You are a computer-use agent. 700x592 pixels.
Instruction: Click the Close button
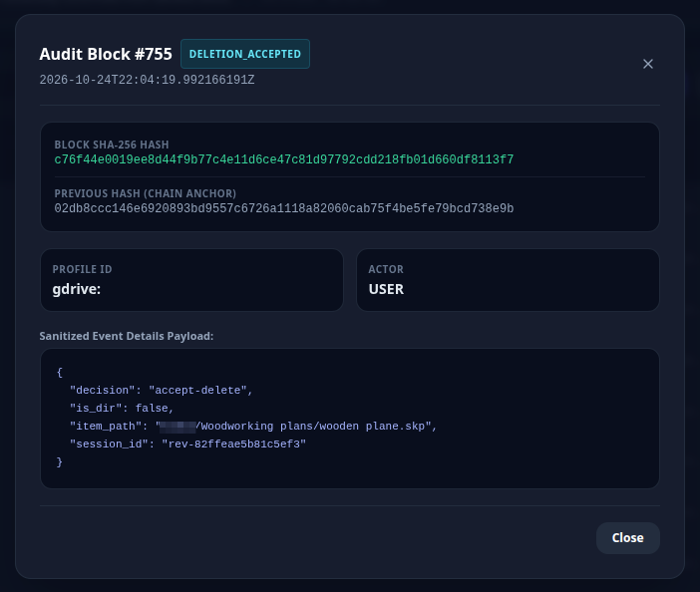tap(627, 538)
